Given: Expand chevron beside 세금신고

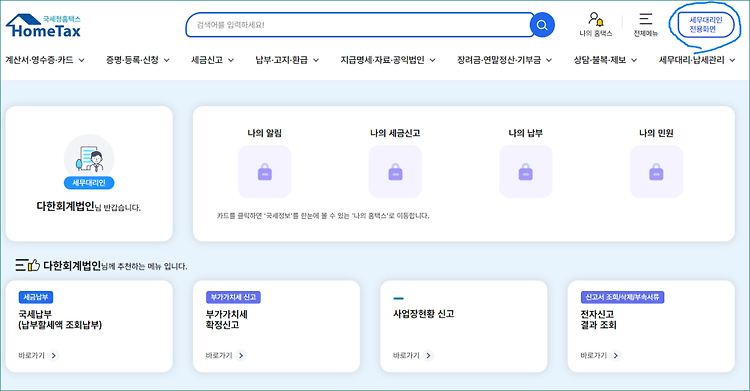Looking at the screenshot, I should point(231,60).
